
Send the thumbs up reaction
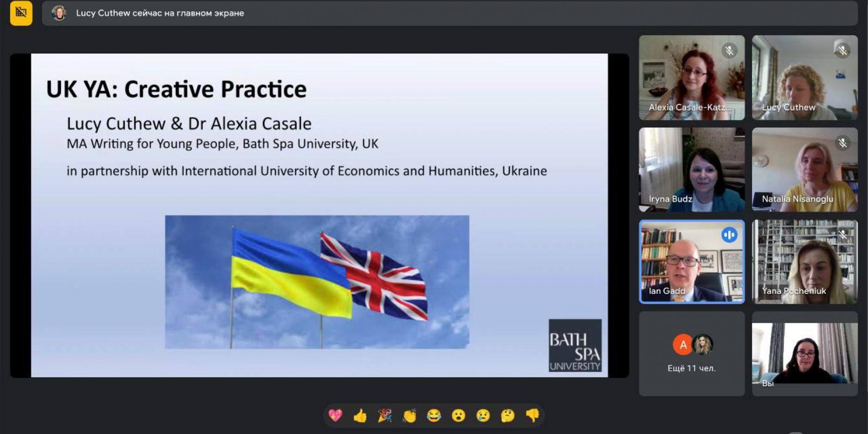360,415
